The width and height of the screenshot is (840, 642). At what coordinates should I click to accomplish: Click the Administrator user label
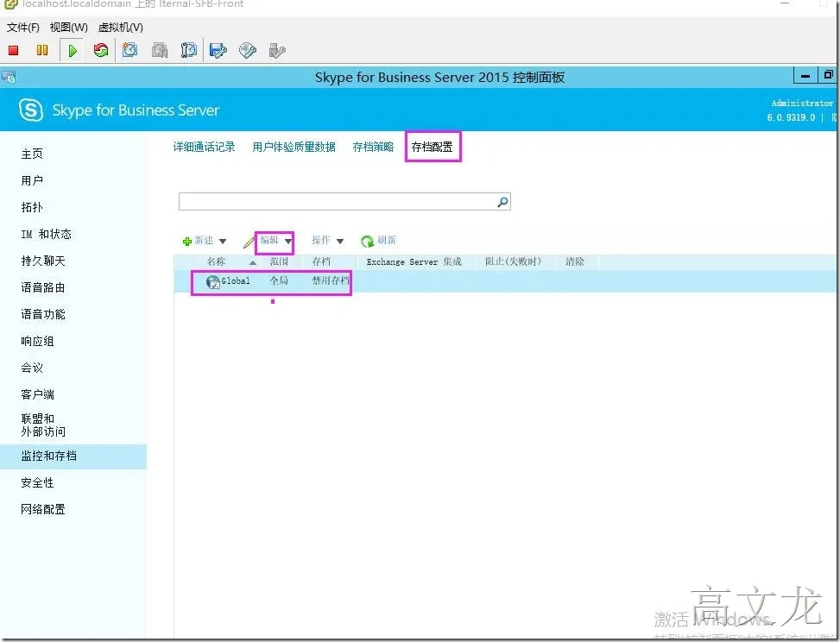point(802,104)
